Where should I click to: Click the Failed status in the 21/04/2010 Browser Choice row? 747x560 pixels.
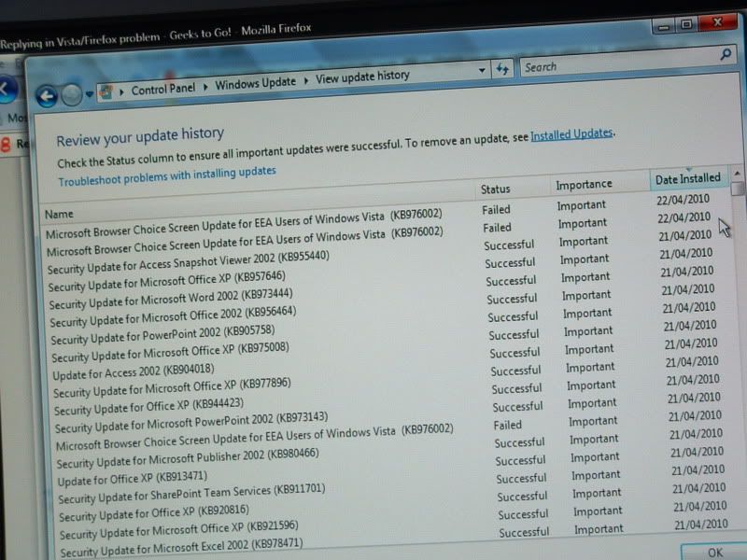507,425
